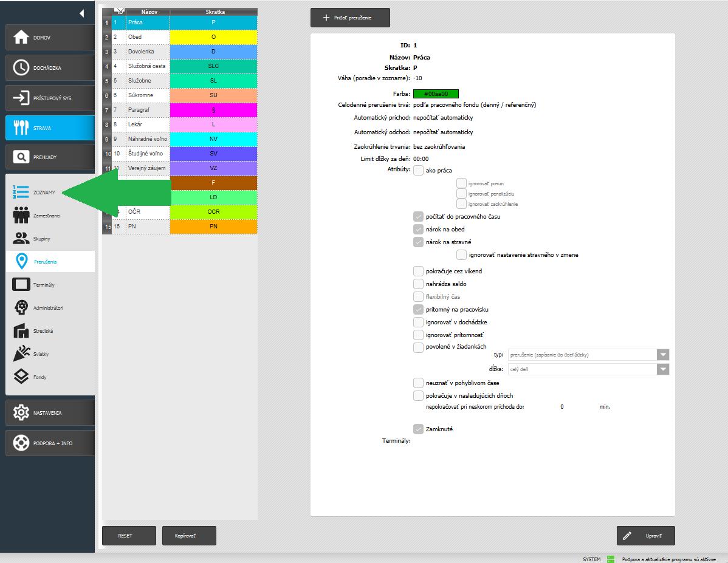This screenshot has width=728, height=563.
Task: Open Prehľady magnifier icon
Action: (x=21, y=157)
